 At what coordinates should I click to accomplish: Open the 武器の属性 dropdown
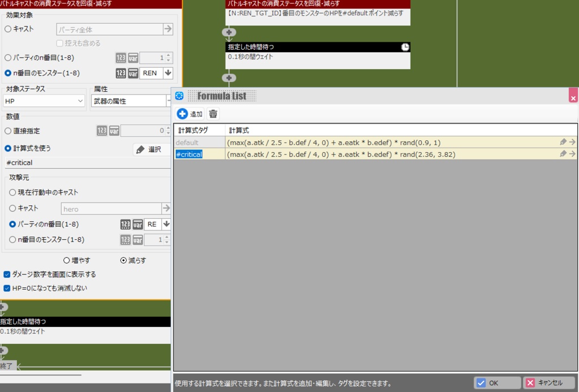point(131,101)
